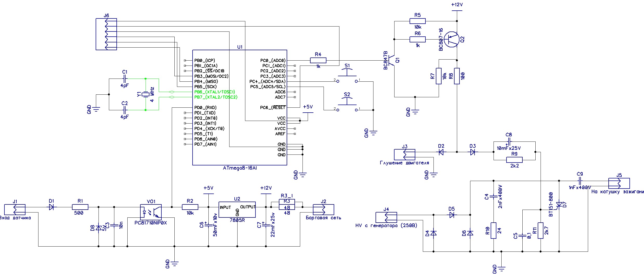Select the J4 HV generator connector
Viewport: 644px width, 277px height.
(x=386, y=217)
